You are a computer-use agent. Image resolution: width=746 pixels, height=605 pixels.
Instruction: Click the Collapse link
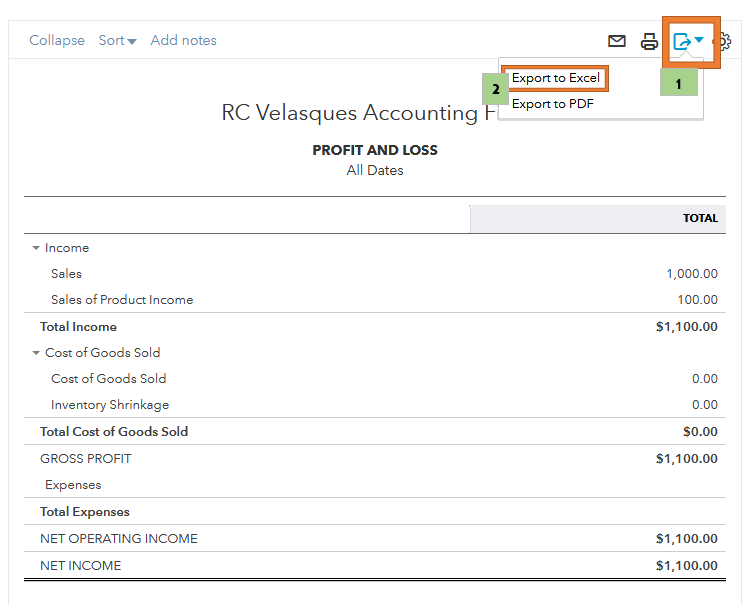coord(57,41)
